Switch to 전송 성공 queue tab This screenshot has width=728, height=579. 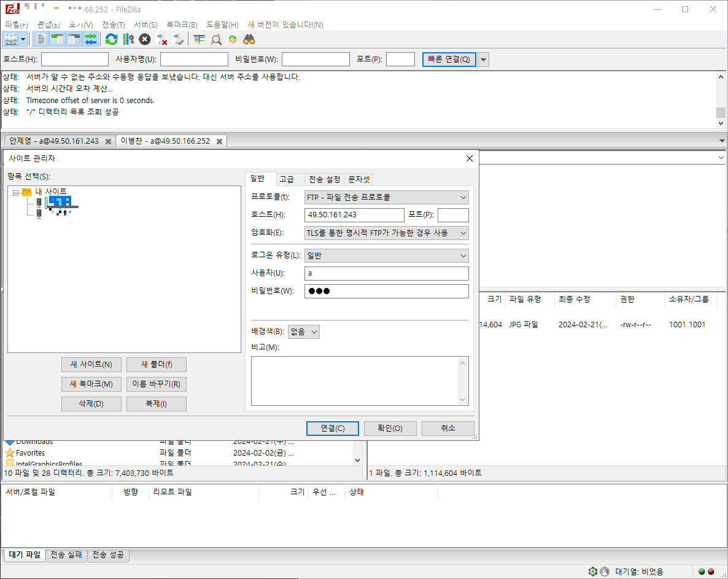(107, 555)
